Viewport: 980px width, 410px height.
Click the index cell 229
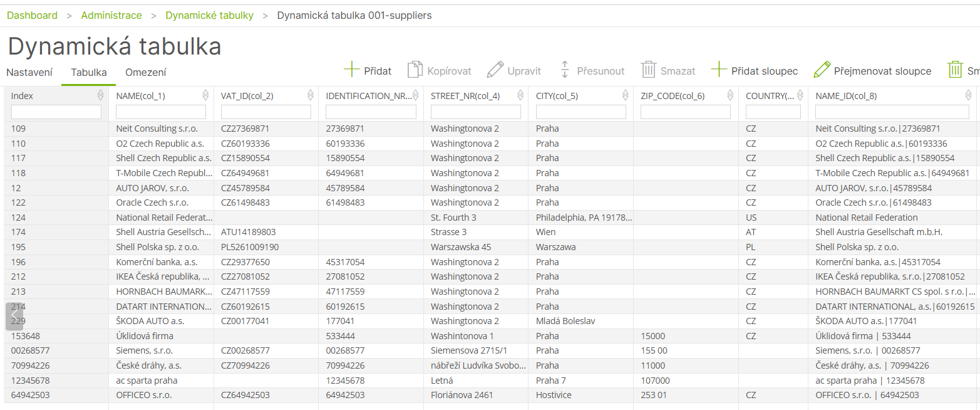pos(56,321)
